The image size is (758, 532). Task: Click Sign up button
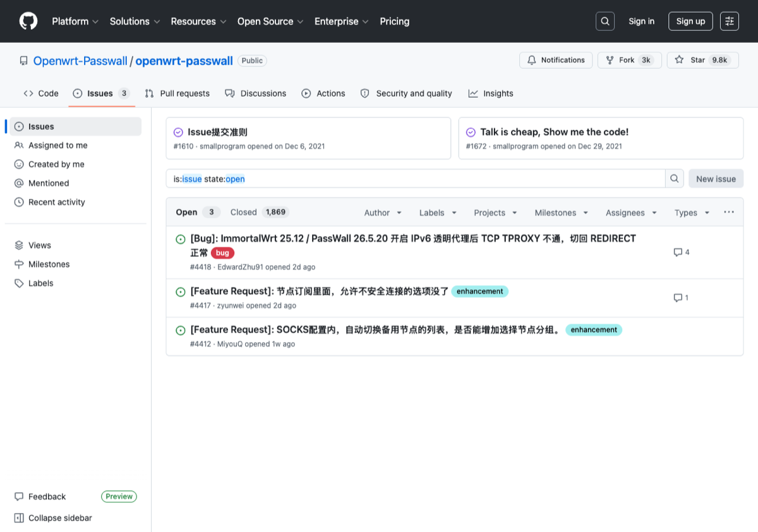pos(690,21)
